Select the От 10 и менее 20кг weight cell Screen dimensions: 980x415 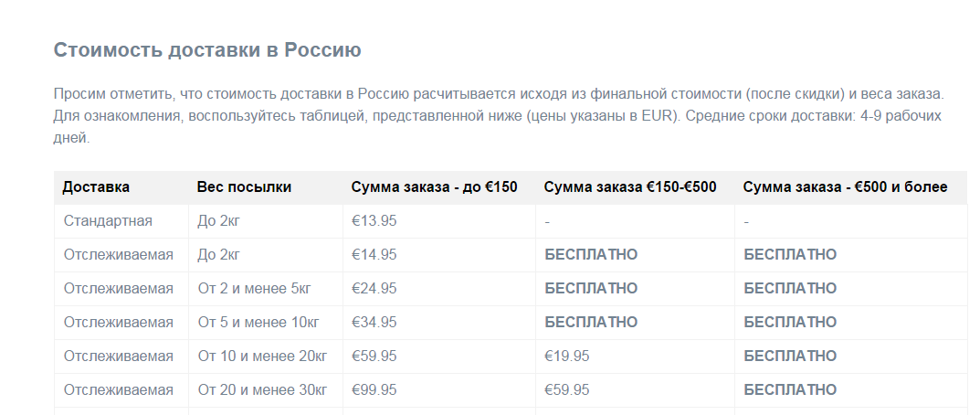tap(262, 356)
